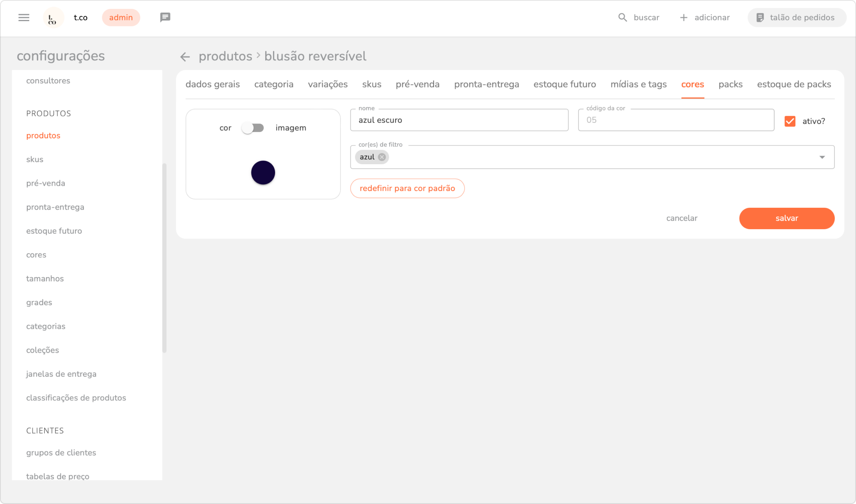Image resolution: width=856 pixels, height=504 pixels.
Task: Open talão de pedidos
Action: 796,17
